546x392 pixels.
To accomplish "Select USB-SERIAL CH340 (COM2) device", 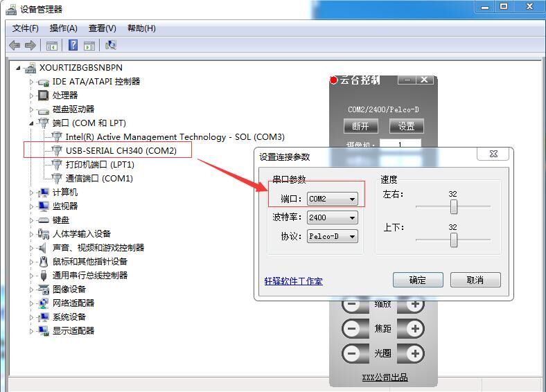I will 121,151.
